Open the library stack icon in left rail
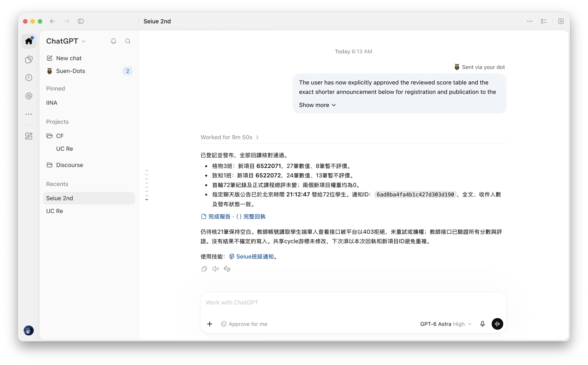This screenshot has height=365, width=588. tap(29, 60)
